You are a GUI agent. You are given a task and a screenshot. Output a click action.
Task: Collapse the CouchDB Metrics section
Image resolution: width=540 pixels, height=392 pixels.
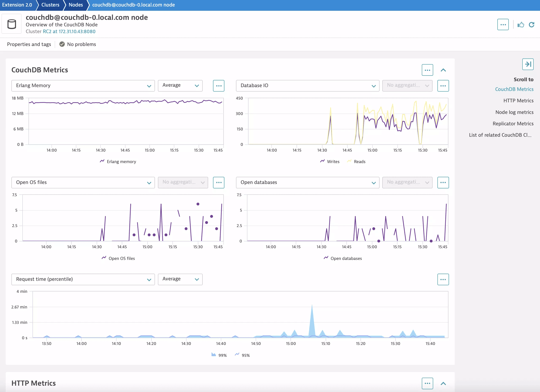tap(443, 70)
